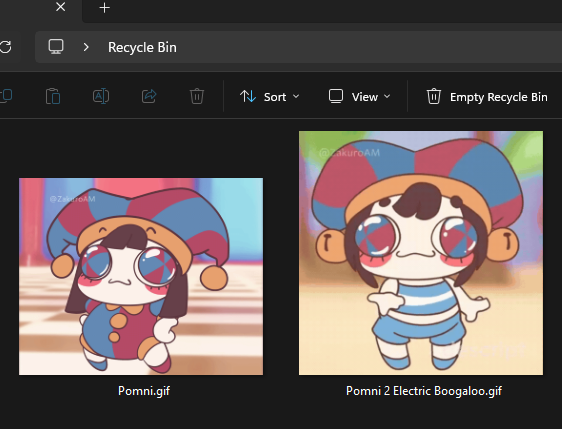This screenshot has width=562, height=429.
Task: Click the Copy icon in toolbar
Action: tap(6, 96)
